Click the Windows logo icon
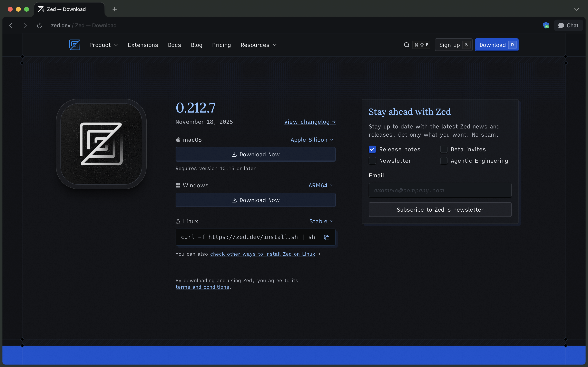 [x=178, y=185]
